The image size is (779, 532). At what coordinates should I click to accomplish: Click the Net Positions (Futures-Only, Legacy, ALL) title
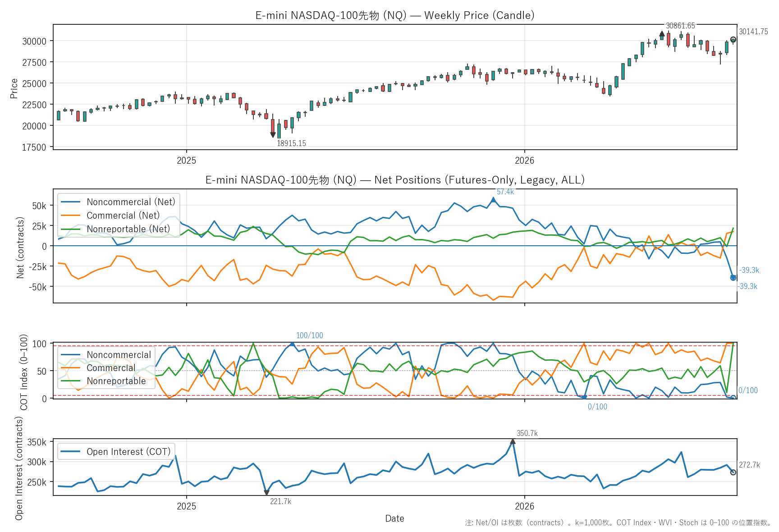point(395,180)
